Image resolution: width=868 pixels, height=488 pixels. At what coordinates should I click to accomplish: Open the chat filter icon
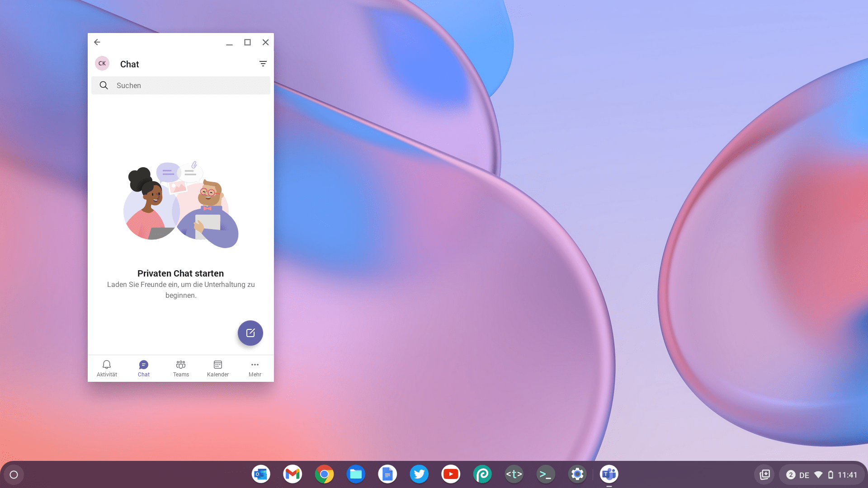coord(263,64)
